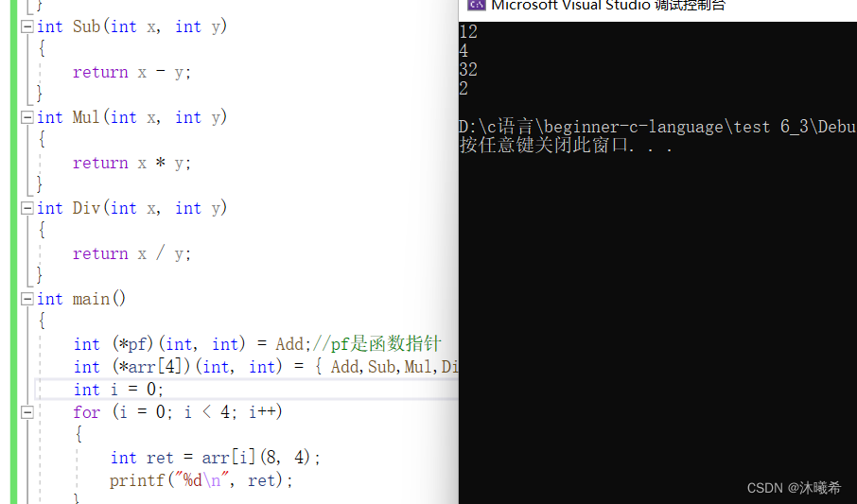Click the console output value 32
Screen dimensions: 857x504
468,69
